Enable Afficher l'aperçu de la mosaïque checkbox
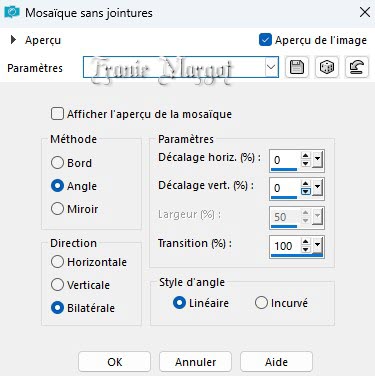 coord(57,114)
